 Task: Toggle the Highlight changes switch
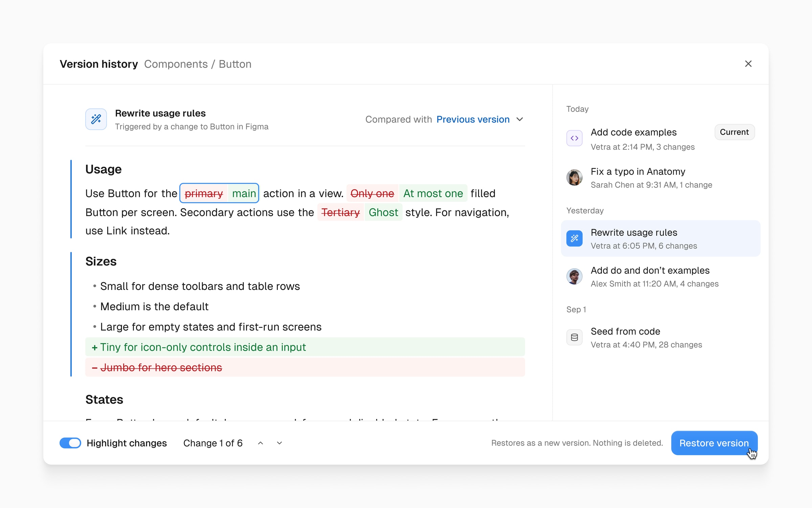70,443
